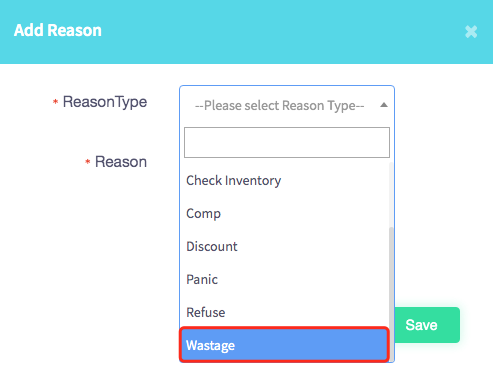This screenshot has width=493, height=383.
Task: Click the Reason field label
Action: tap(121, 162)
